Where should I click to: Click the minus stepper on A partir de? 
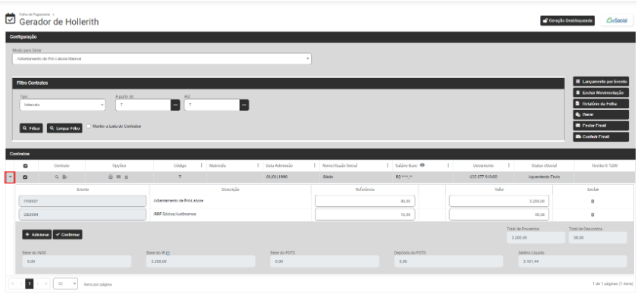click(175, 105)
